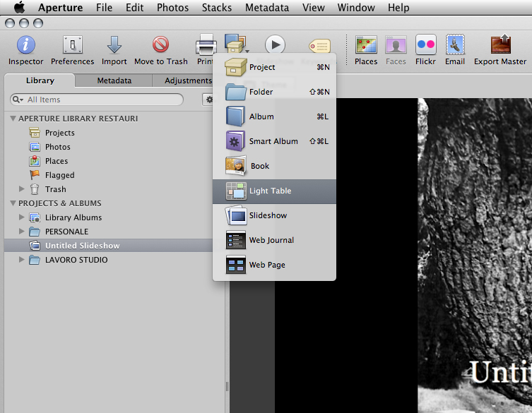Expand the PERSONALE folder
The image size is (532, 413).
(22, 232)
